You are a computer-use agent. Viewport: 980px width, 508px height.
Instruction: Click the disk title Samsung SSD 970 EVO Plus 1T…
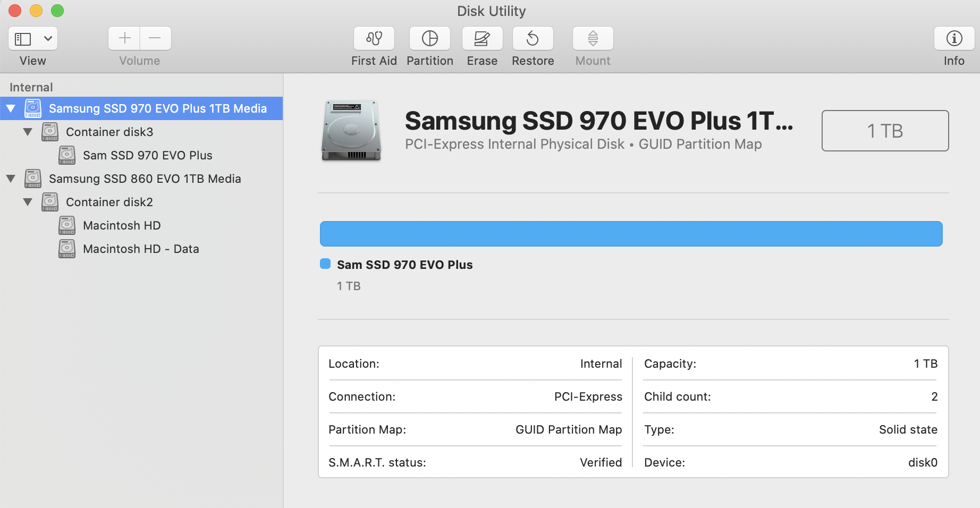599,121
